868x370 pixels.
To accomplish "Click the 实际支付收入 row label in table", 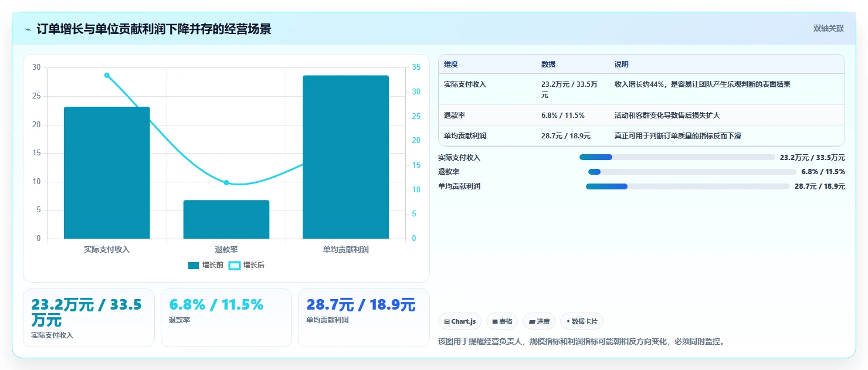I will pos(465,84).
